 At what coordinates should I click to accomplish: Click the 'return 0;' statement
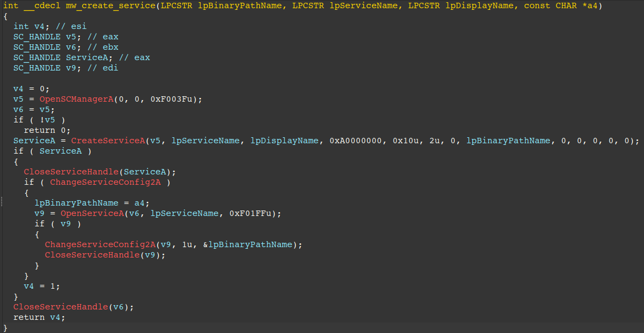47,130
